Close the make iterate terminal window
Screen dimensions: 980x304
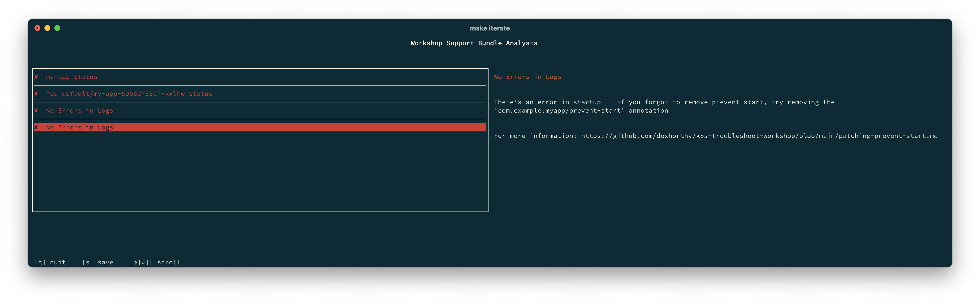(37, 28)
